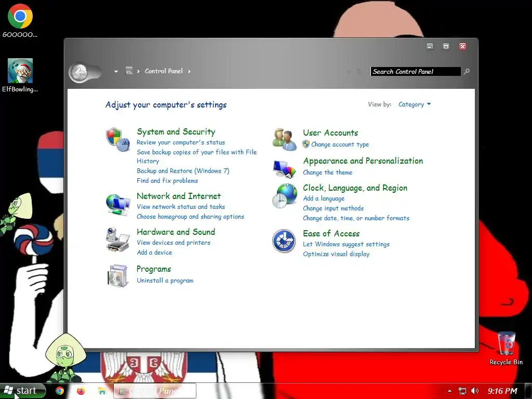This screenshot has height=399, width=532.
Task: Open the System and Security shield icon
Action: (x=117, y=139)
